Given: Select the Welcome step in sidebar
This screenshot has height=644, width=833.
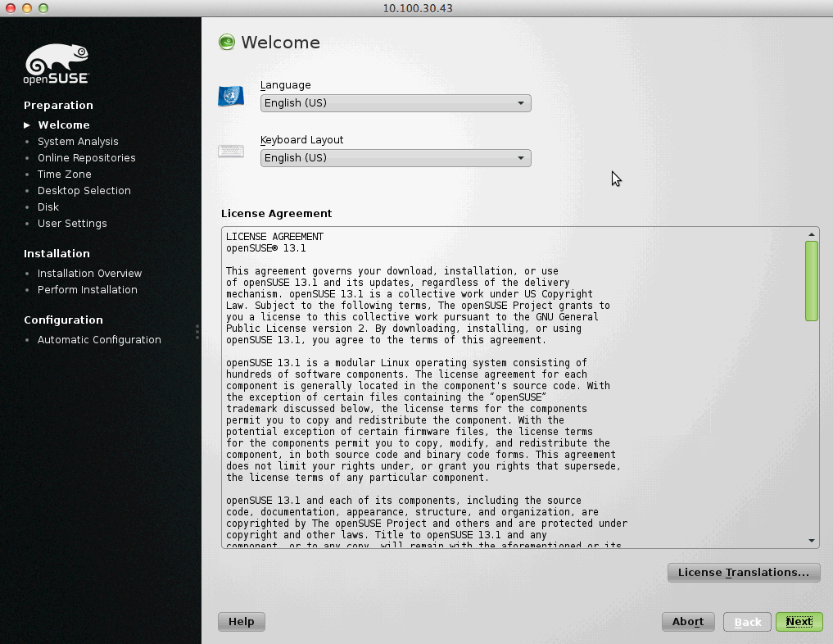Looking at the screenshot, I should pyautogui.click(x=64, y=125).
